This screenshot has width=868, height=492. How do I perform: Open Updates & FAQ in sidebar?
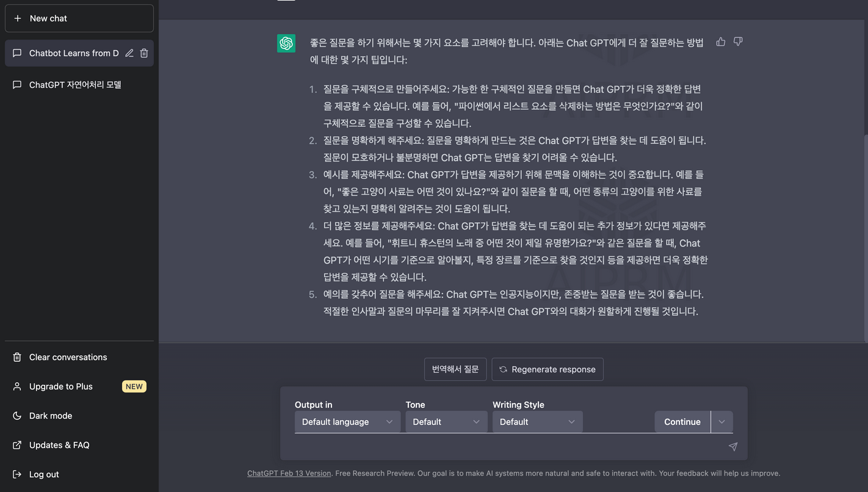(x=79, y=445)
